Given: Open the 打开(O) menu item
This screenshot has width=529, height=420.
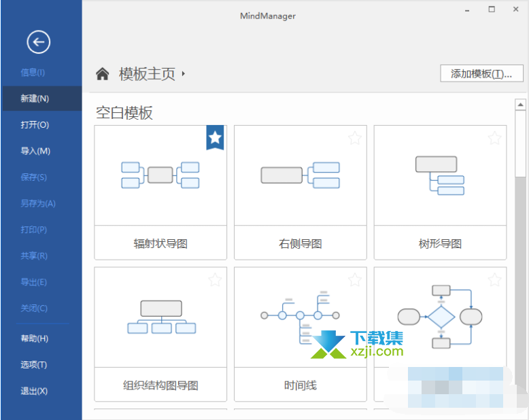Looking at the screenshot, I should (35, 125).
